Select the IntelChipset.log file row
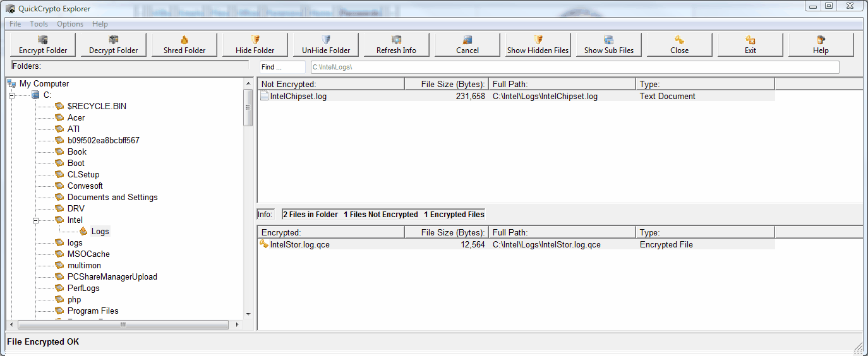Viewport: 868px width, 356px height. point(516,96)
